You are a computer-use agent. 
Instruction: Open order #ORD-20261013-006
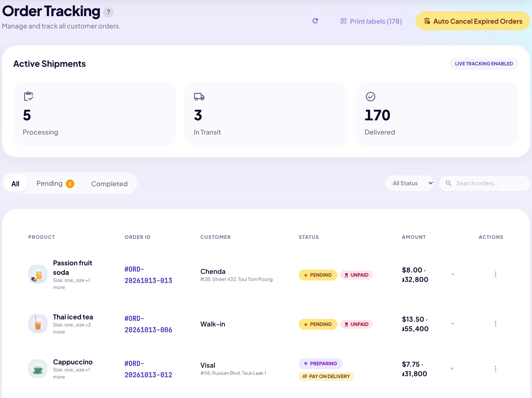148,324
